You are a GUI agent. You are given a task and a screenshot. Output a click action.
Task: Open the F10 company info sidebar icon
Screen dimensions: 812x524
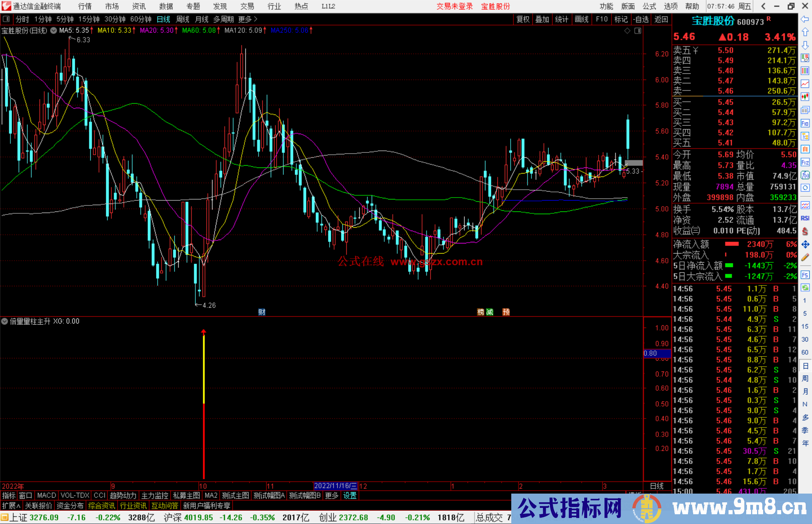coord(805,124)
